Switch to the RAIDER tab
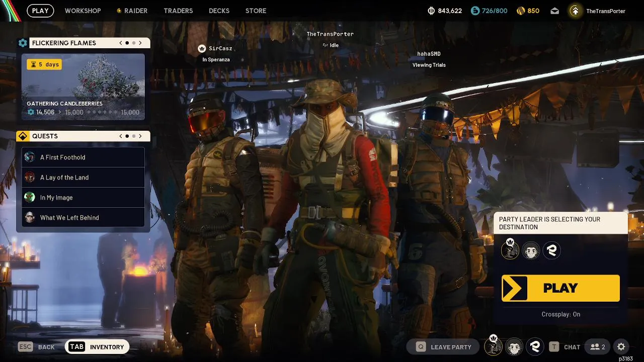Image resolution: width=644 pixels, height=362 pixels. pyautogui.click(x=132, y=11)
